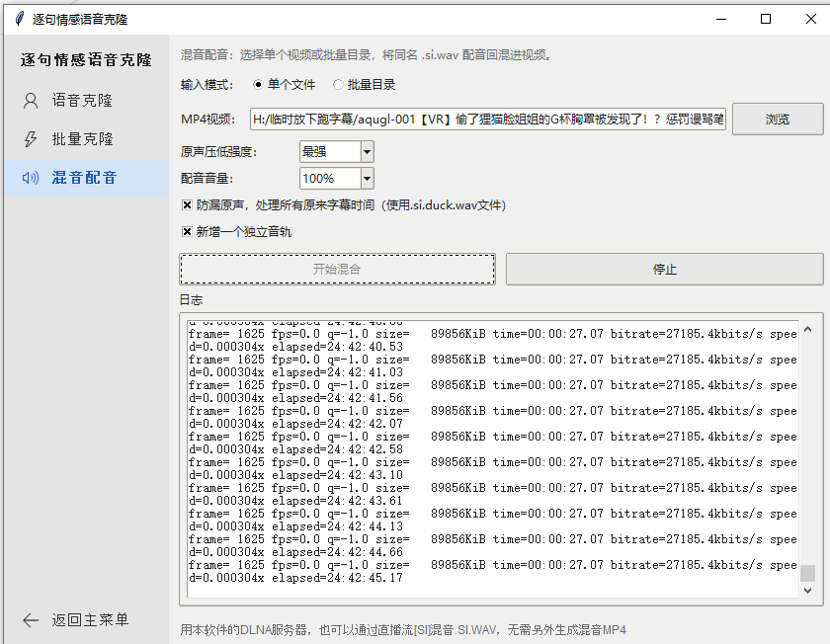Click the back arrow icon beside 返回主菜单

(31, 620)
